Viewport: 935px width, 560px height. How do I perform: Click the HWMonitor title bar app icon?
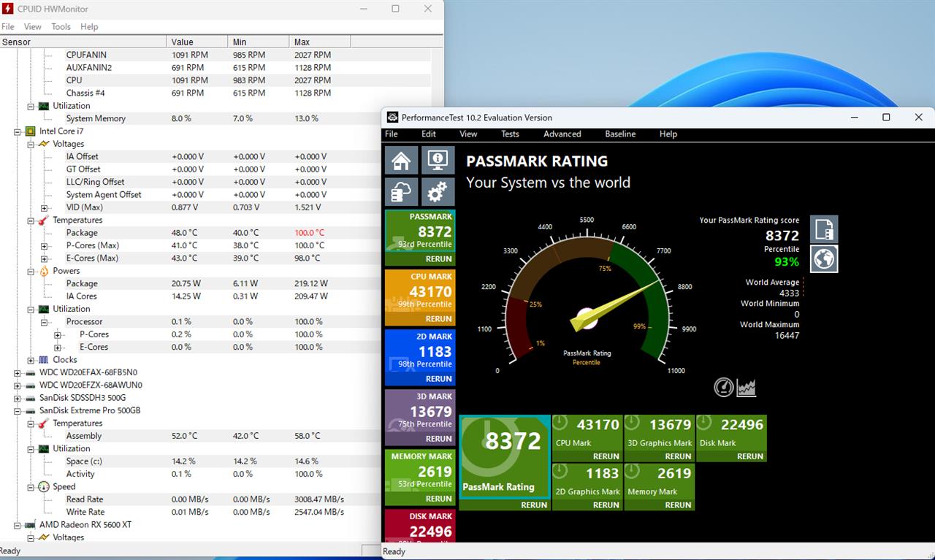click(x=8, y=9)
